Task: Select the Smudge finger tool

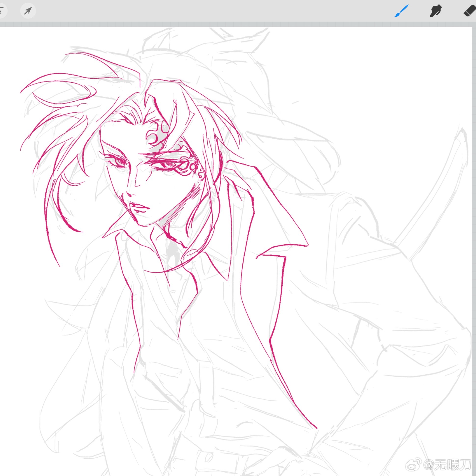Action: (x=436, y=11)
